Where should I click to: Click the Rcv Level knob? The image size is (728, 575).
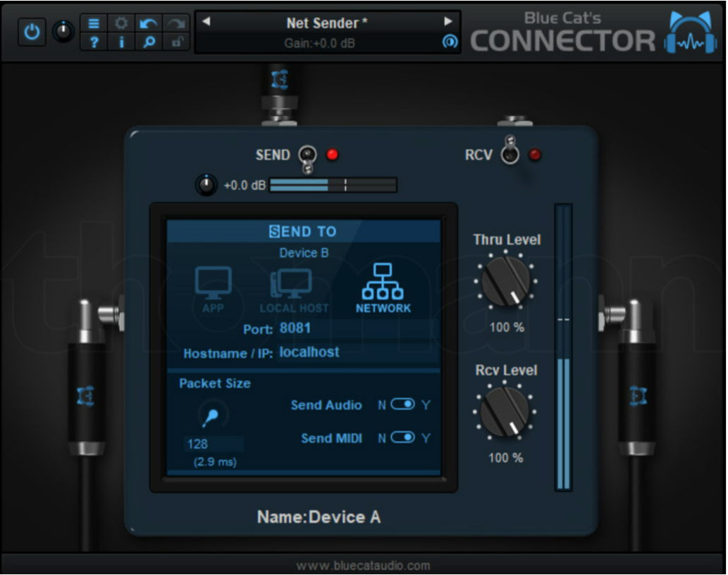click(505, 412)
